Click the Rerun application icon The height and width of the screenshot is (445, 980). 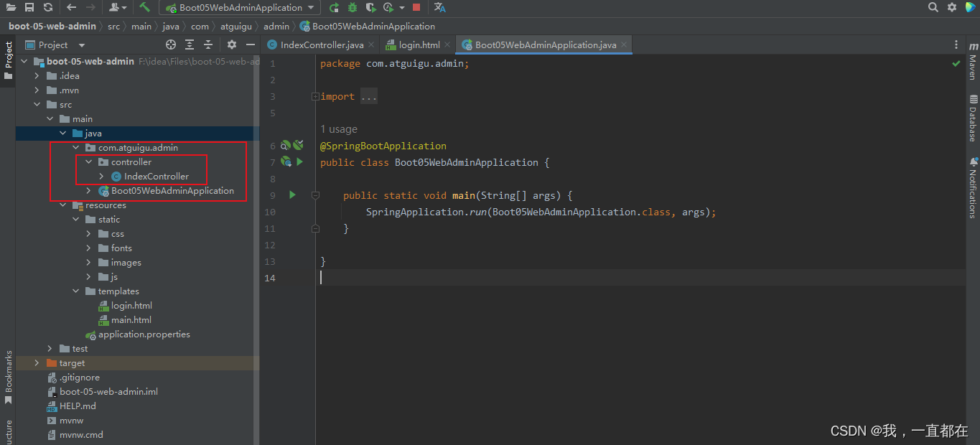tap(335, 7)
